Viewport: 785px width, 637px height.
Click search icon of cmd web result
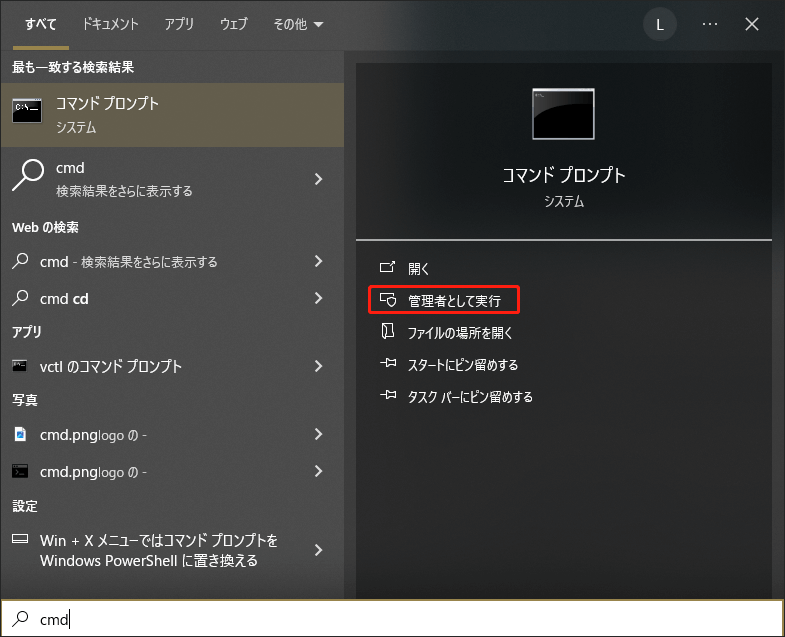click(x=20, y=261)
